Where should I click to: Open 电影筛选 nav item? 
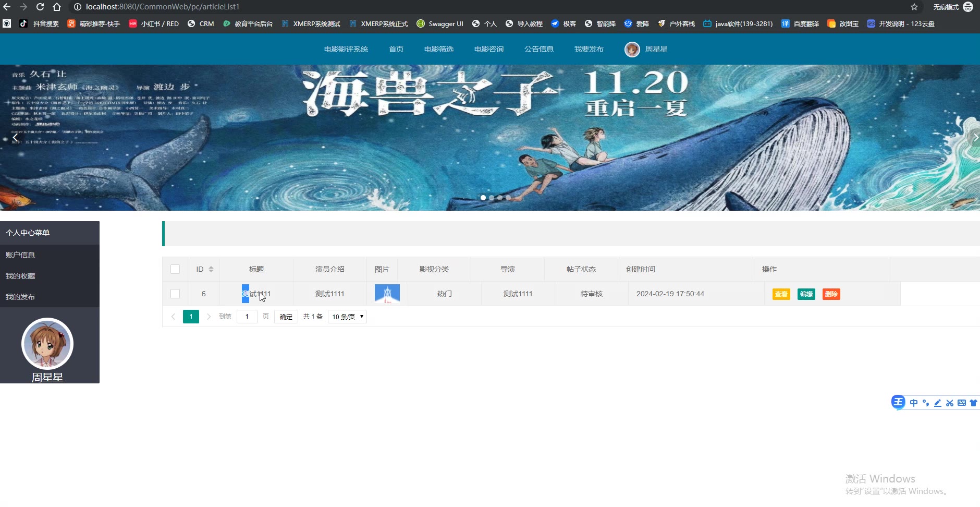[439, 49]
